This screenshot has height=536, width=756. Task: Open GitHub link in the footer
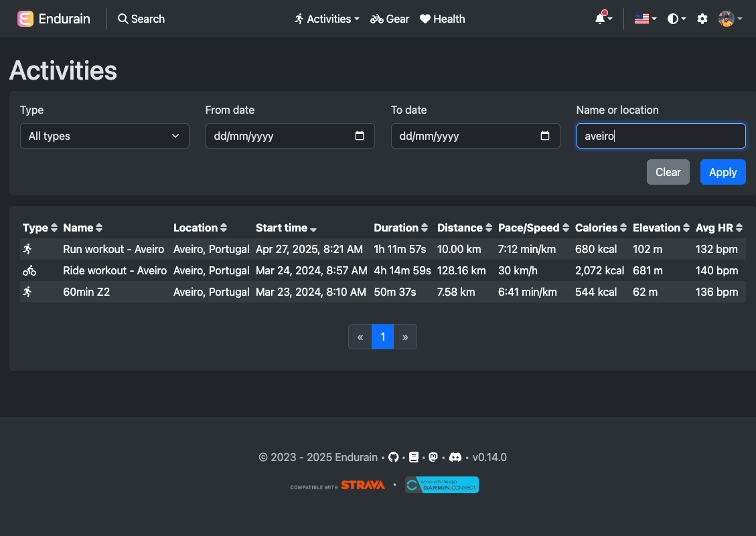394,458
